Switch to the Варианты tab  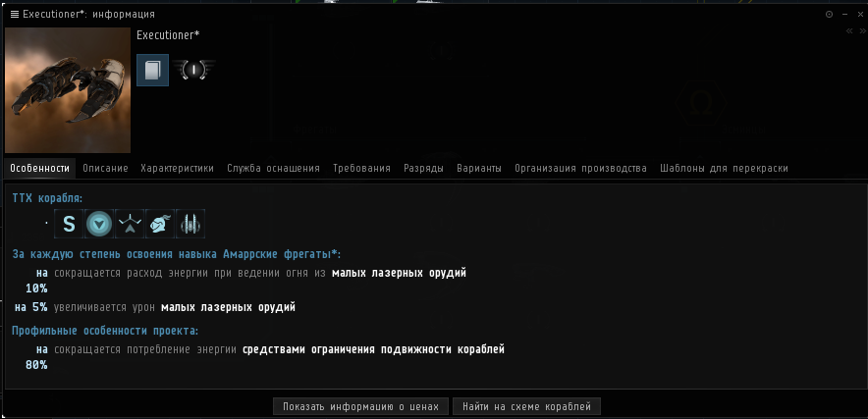coord(479,169)
